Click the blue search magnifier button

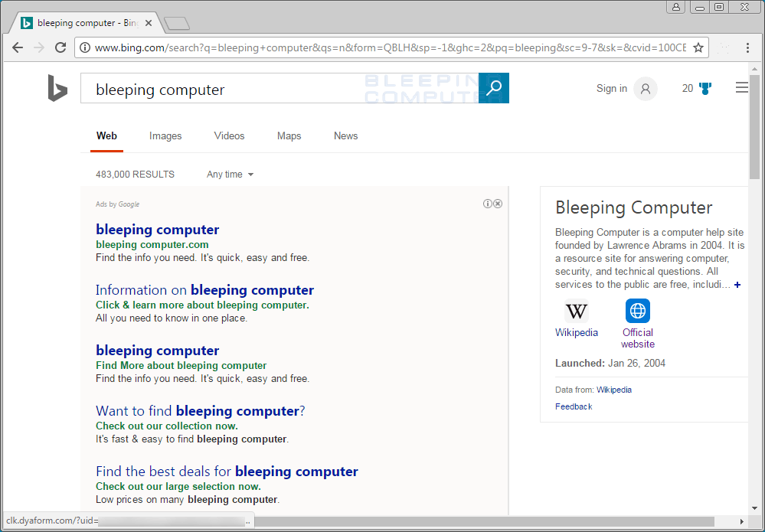tap(494, 88)
